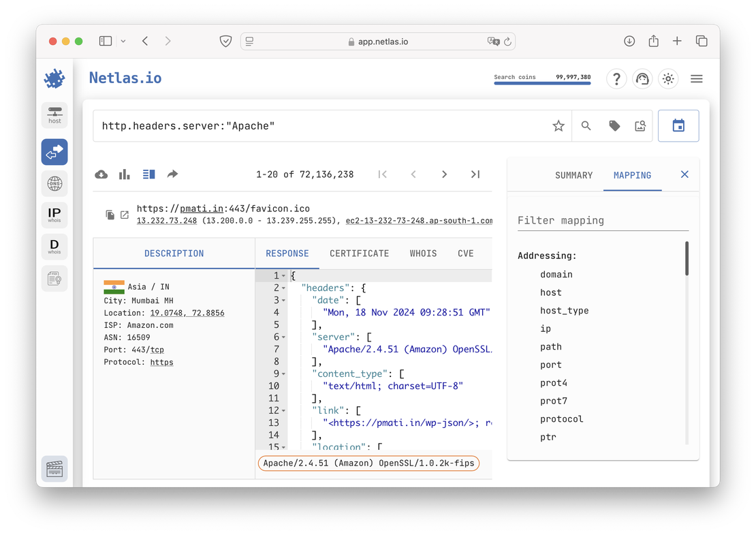Download the search results via cloud icon
This screenshot has height=535, width=756.
(101, 174)
